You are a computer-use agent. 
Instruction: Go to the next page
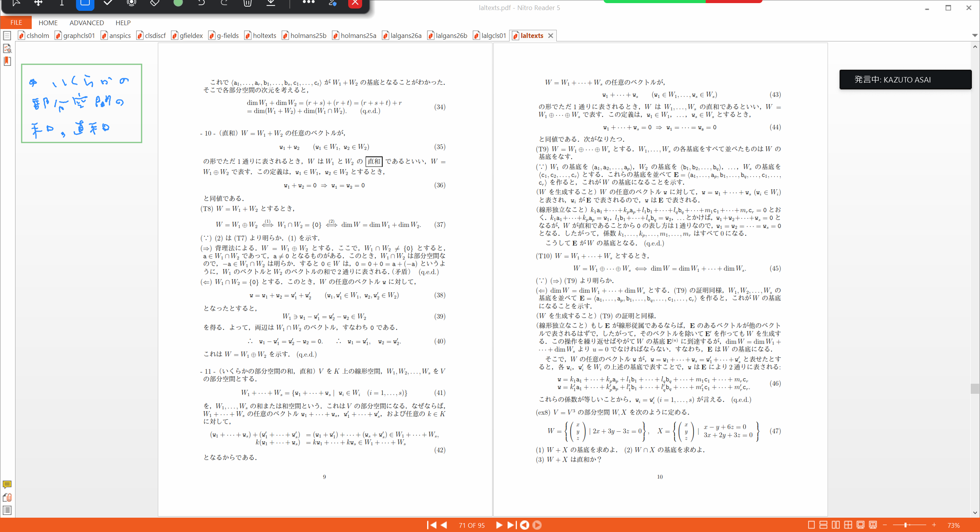point(499,525)
